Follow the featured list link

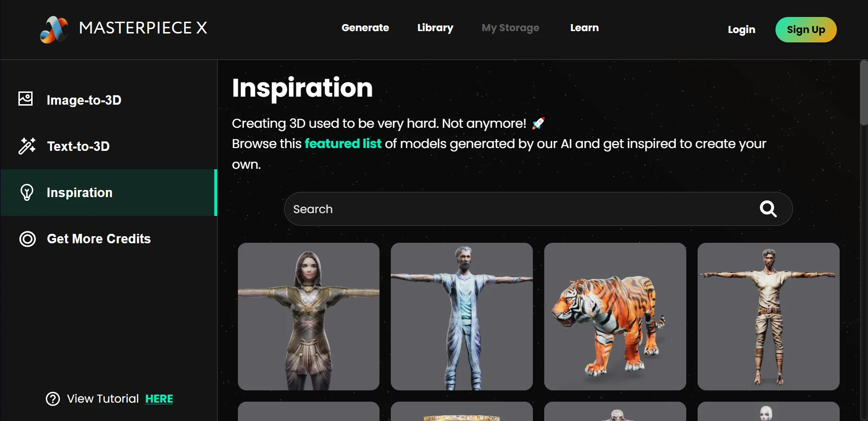[343, 143]
